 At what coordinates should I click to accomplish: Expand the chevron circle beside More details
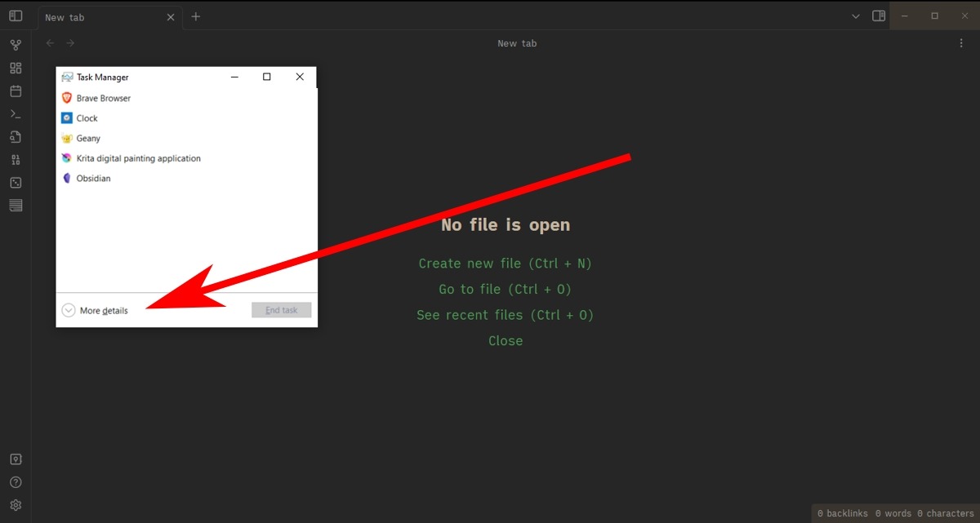[68, 310]
